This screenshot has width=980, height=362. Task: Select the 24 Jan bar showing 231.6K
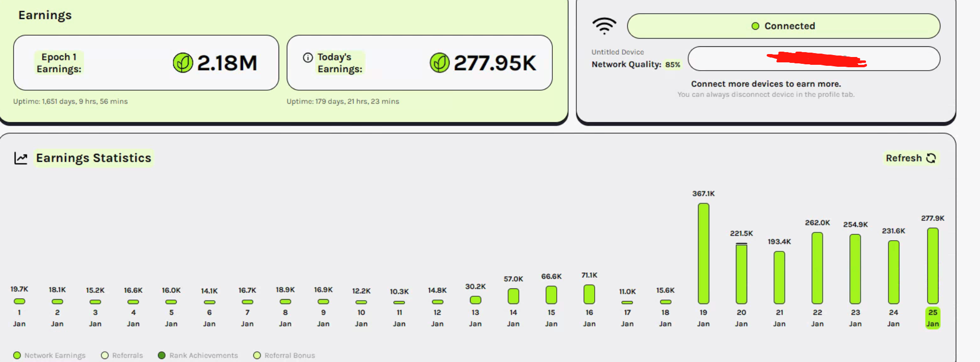893,272
